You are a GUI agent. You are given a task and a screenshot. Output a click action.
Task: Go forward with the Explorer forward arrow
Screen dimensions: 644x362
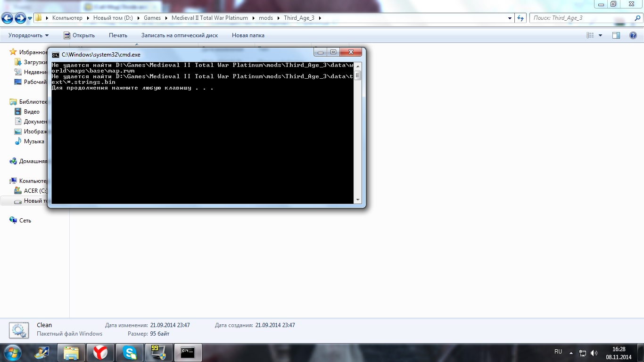point(20,18)
